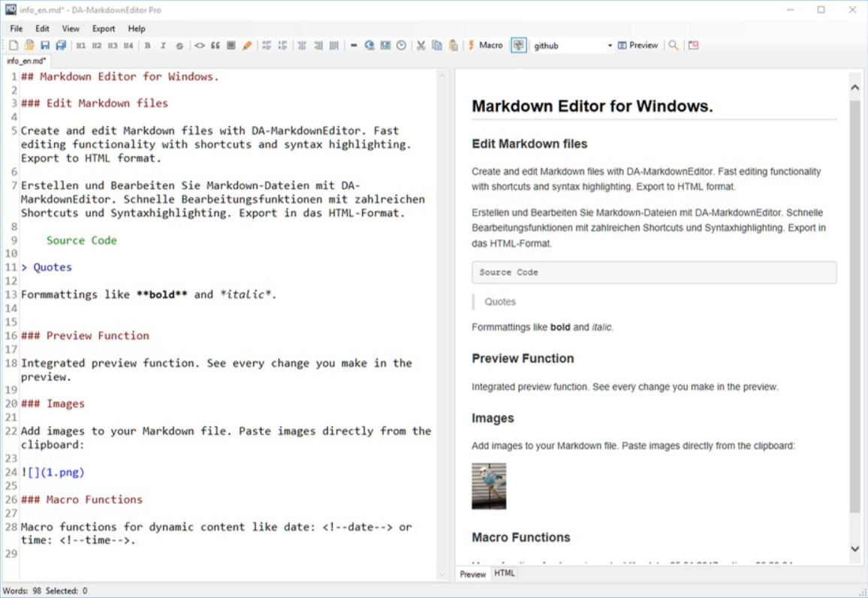This screenshot has height=598, width=868.
Task: Click the table/columns toolbar icon
Action: [334, 45]
